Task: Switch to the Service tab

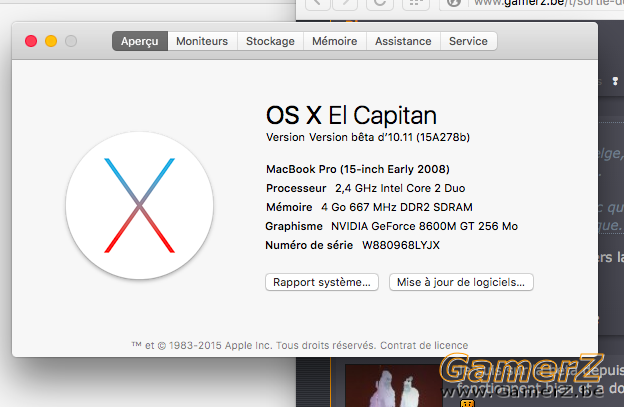Action: [468, 41]
